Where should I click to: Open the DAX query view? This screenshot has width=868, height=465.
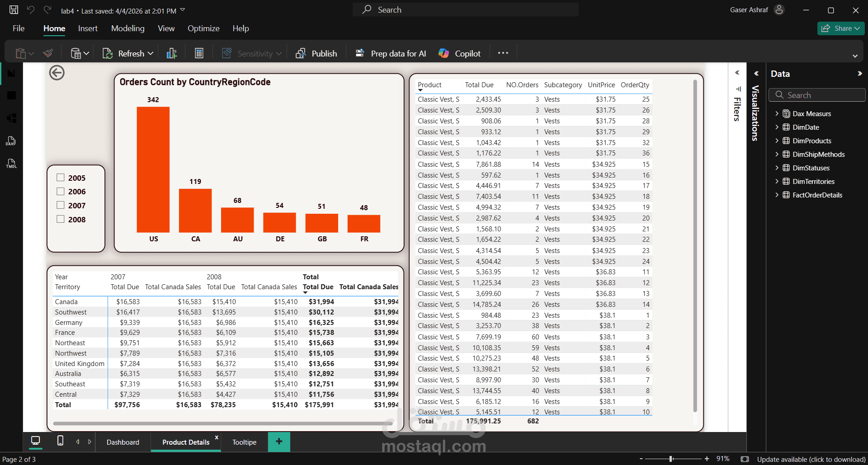pos(11,141)
